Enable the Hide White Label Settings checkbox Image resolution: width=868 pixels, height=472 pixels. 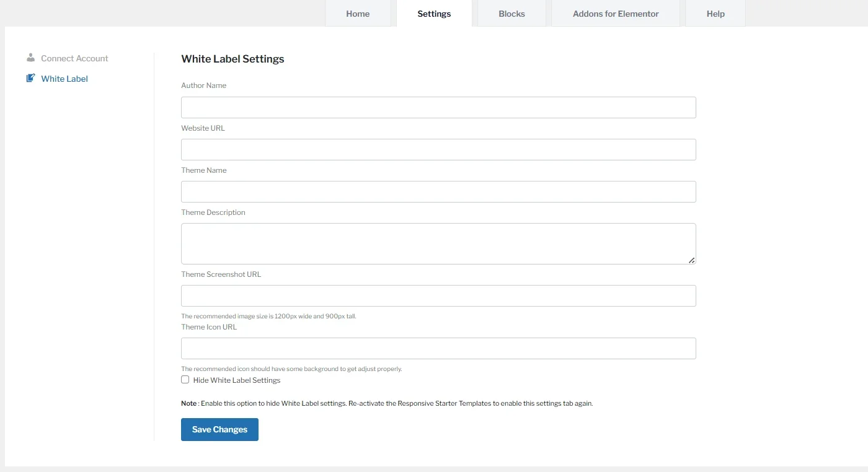[x=185, y=380]
